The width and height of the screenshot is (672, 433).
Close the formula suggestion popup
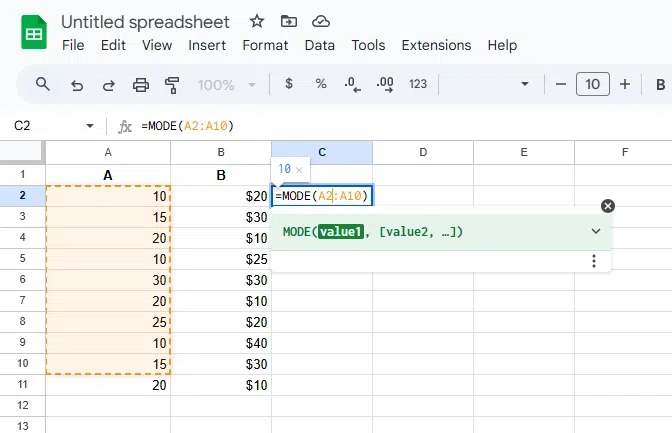pyautogui.click(x=607, y=206)
